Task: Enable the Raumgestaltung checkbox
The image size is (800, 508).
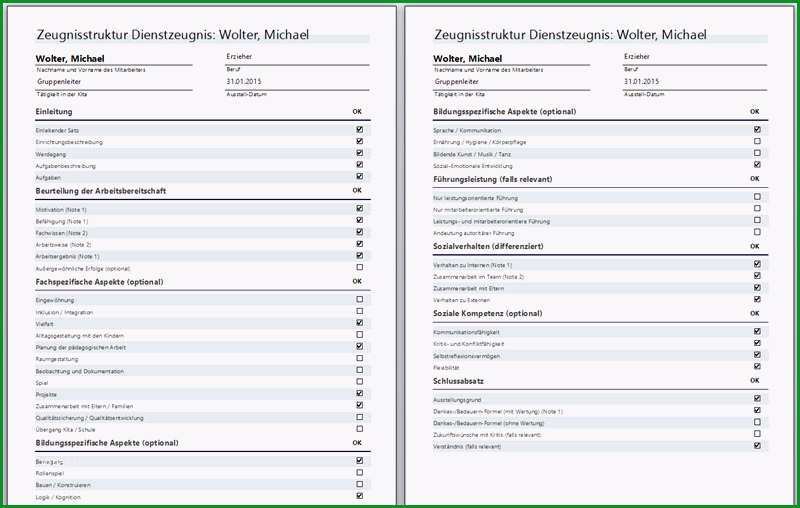Action: pos(360,359)
